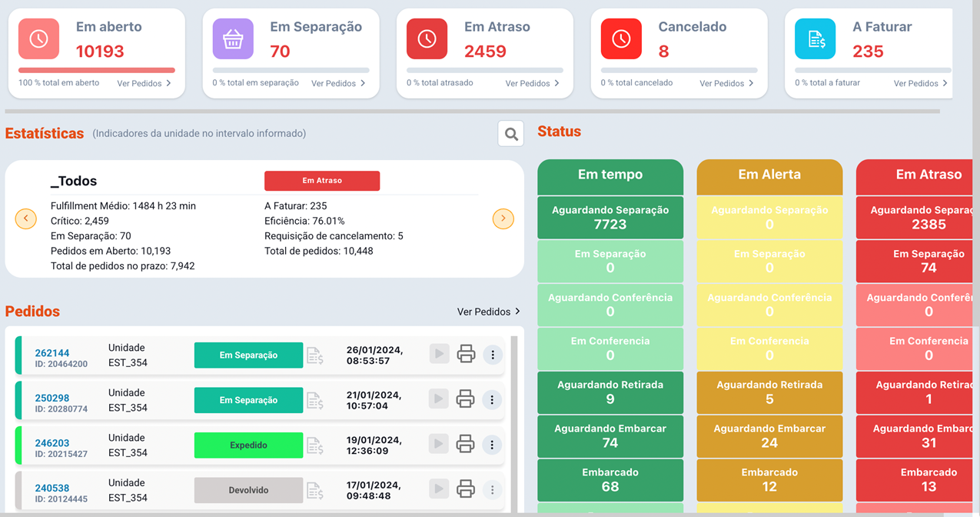Viewport: 980px width, 517px height.
Task: Click the basket icon on Em Separação card
Action: 233,37
